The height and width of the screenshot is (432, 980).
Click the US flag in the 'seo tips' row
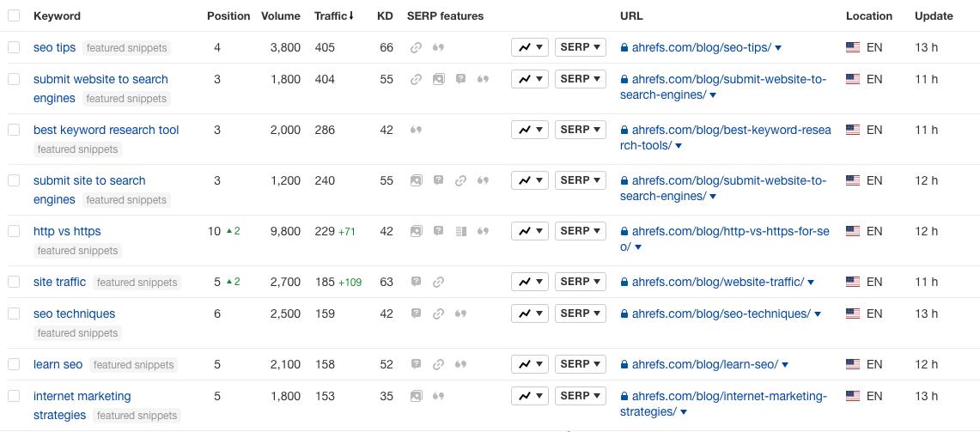tap(853, 47)
